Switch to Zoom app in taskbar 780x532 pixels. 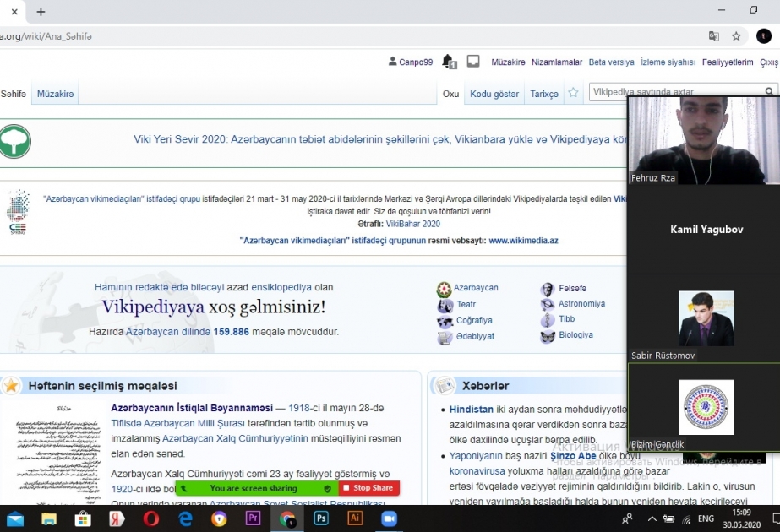click(389, 519)
